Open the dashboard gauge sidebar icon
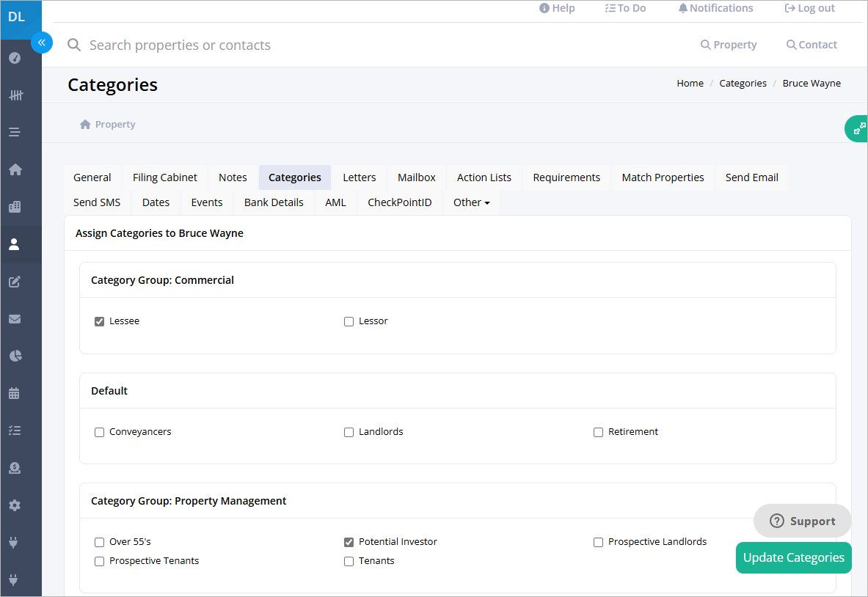 15,58
